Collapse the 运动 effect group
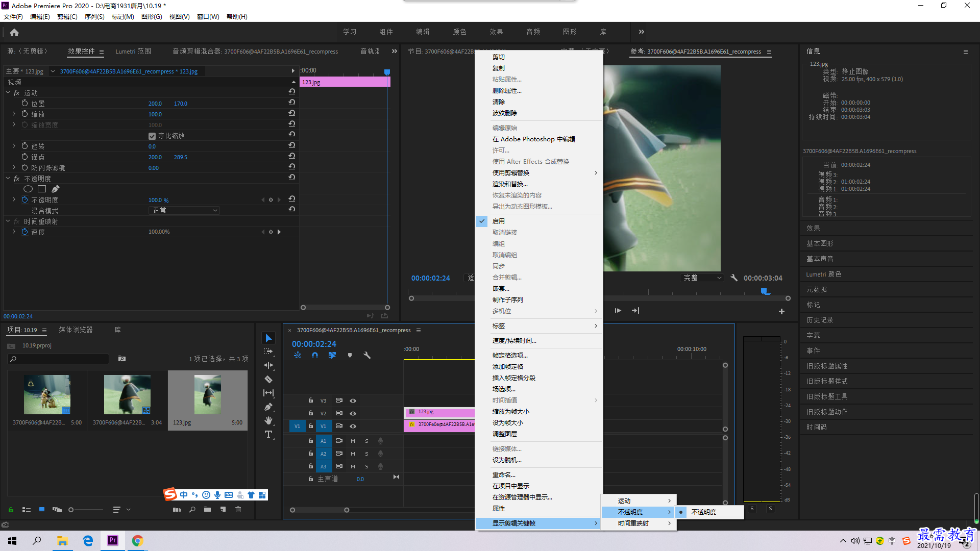This screenshot has height=551, width=980. (x=8, y=92)
